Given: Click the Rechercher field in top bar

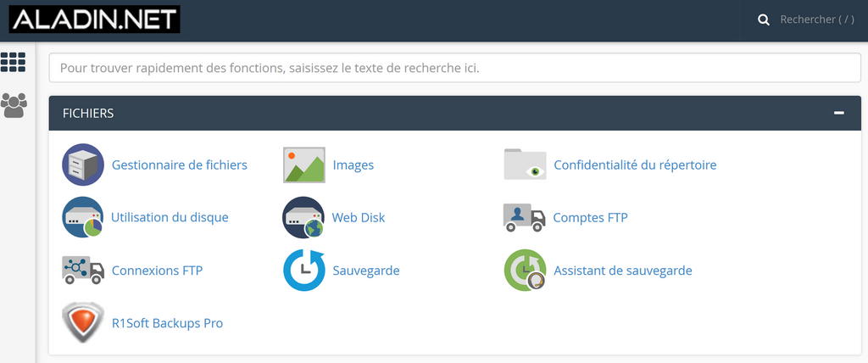Looking at the screenshot, I should [x=816, y=20].
